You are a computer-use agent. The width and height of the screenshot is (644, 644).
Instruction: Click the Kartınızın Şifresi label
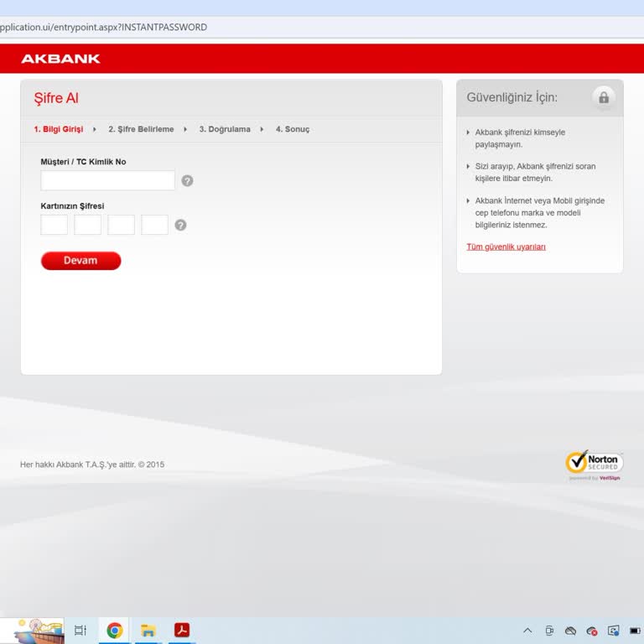click(x=72, y=206)
